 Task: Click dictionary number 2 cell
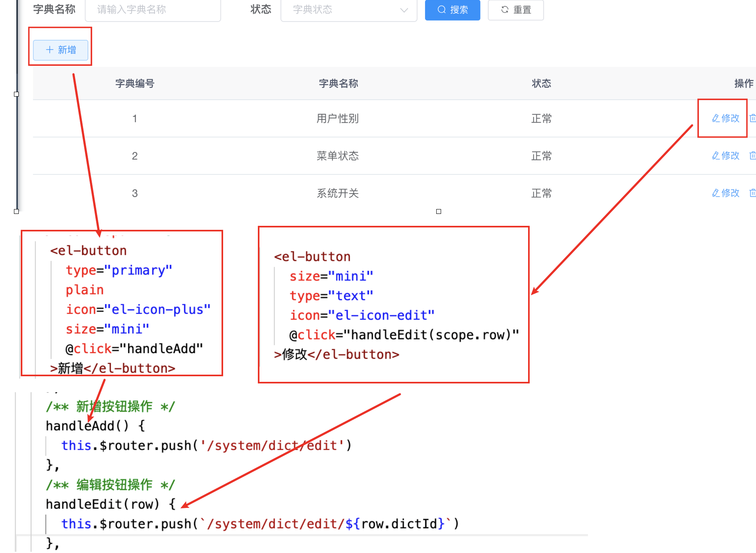click(135, 156)
